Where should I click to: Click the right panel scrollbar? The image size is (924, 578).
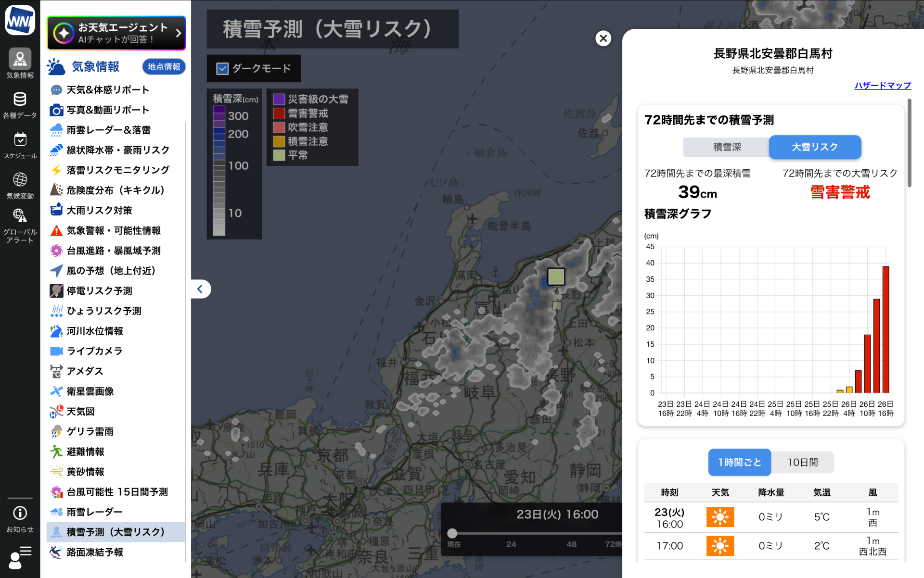tap(909, 143)
